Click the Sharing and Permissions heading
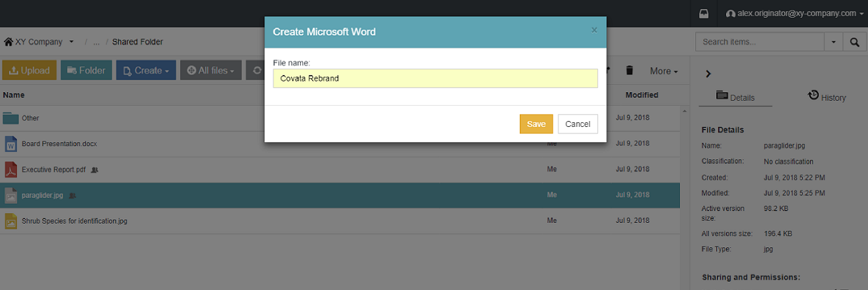Image resolution: width=868 pixels, height=290 pixels. point(751,278)
